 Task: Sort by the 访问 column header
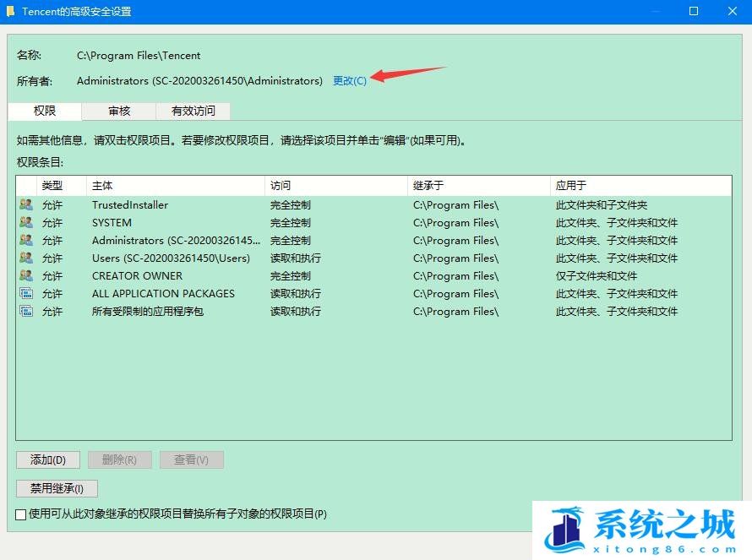pyautogui.click(x=336, y=186)
